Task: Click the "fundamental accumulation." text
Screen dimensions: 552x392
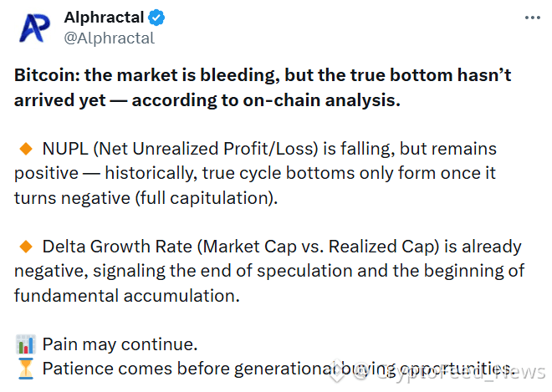Action: [x=127, y=296]
